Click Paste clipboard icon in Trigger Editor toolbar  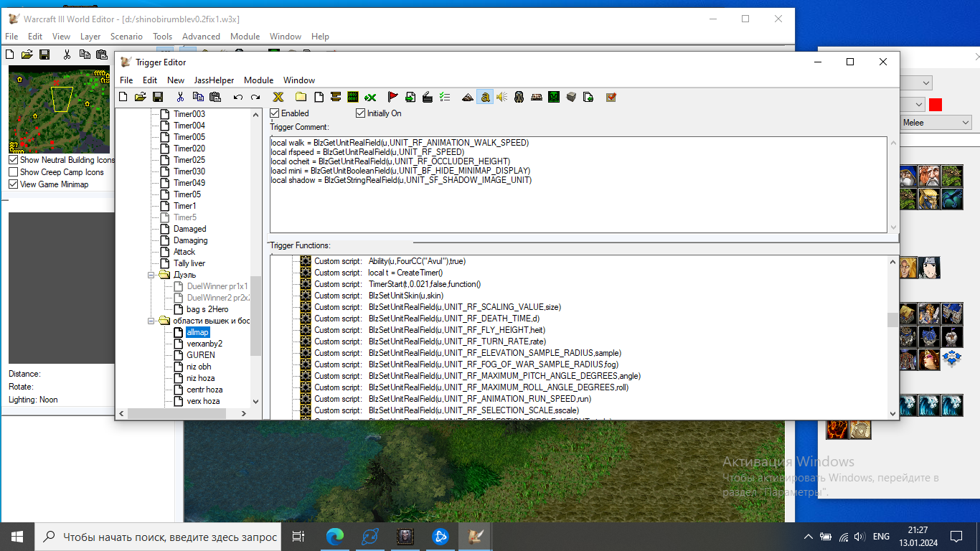tap(215, 97)
